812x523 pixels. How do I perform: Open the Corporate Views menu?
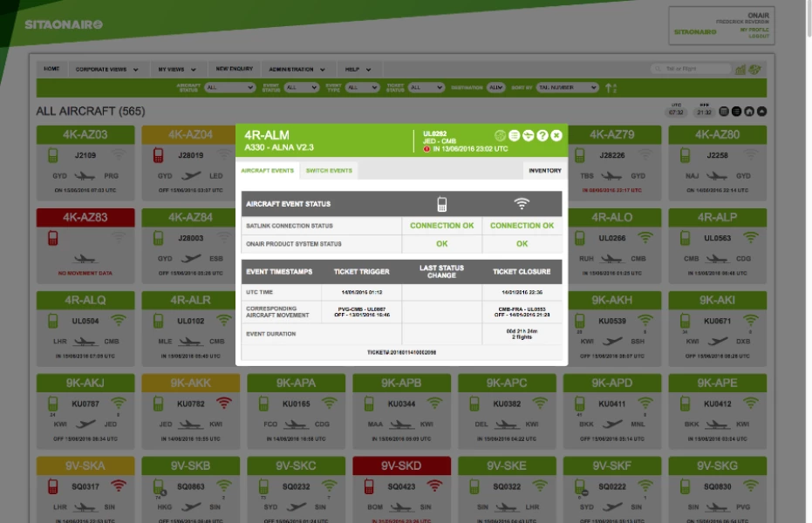(x=106, y=69)
